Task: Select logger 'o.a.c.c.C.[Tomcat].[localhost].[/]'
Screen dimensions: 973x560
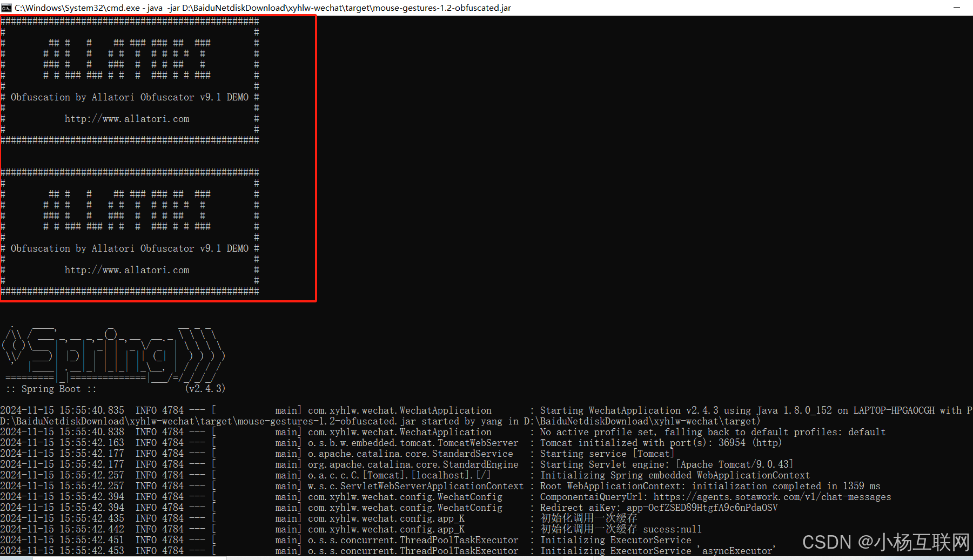Action: click(400, 475)
